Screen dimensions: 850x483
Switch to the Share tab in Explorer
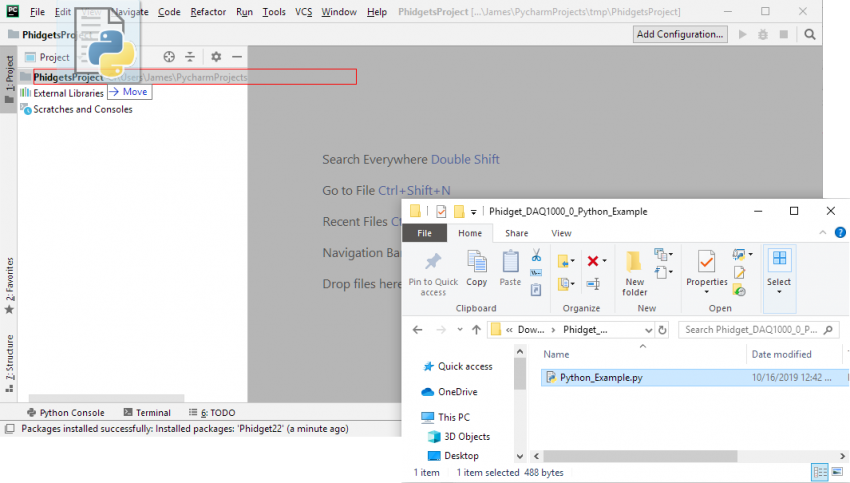click(x=517, y=233)
